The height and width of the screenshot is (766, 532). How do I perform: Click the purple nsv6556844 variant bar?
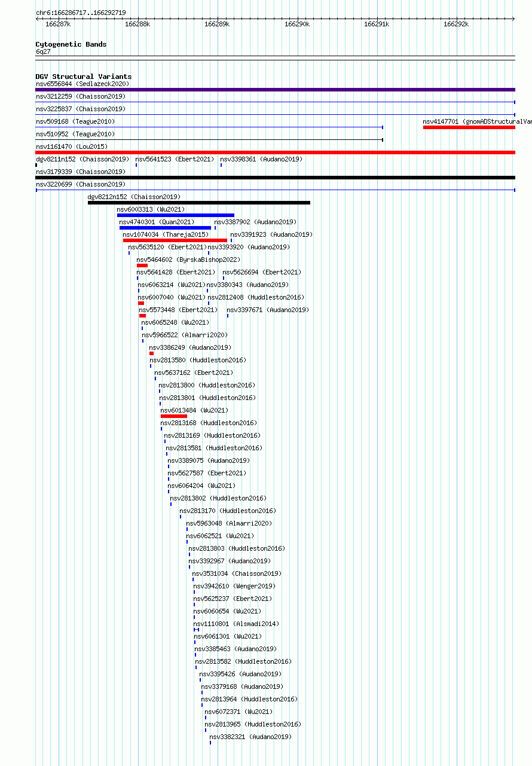[x=276, y=90]
